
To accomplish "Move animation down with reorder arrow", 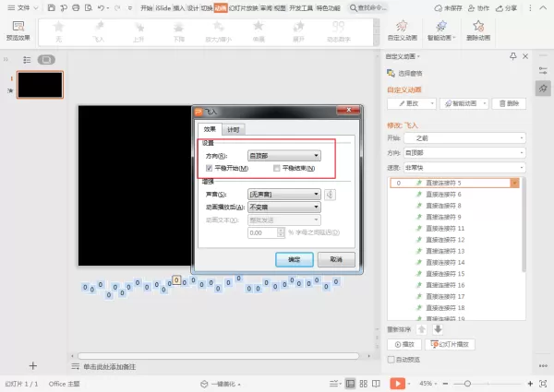I will click(438, 329).
